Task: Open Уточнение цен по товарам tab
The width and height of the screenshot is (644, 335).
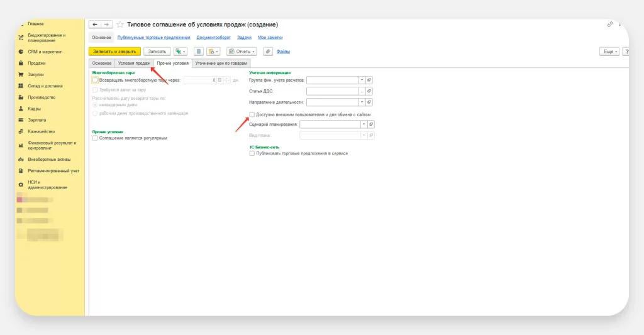Action: (x=221, y=63)
